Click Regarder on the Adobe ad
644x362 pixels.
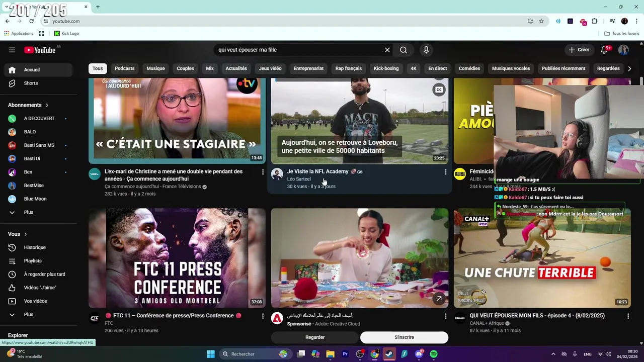(315, 337)
